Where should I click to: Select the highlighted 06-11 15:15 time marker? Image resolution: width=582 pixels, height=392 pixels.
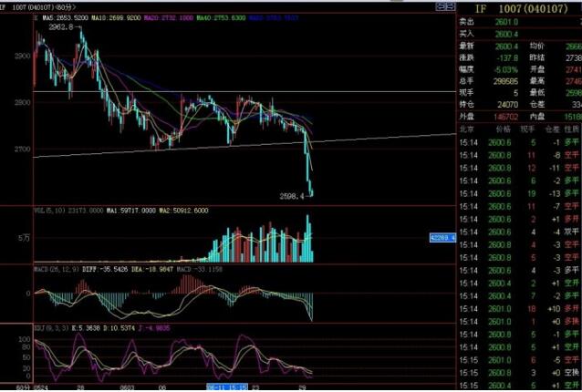coord(227,386)
